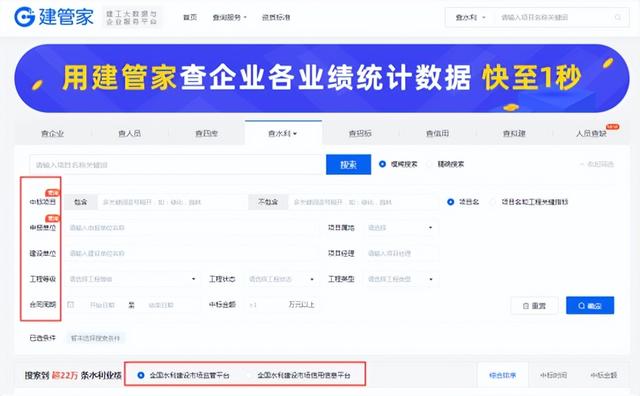This screenshot has width=640, height=396.
Task: Expand 查询服务 menu in top navigation
Action: tap(229, 17)
